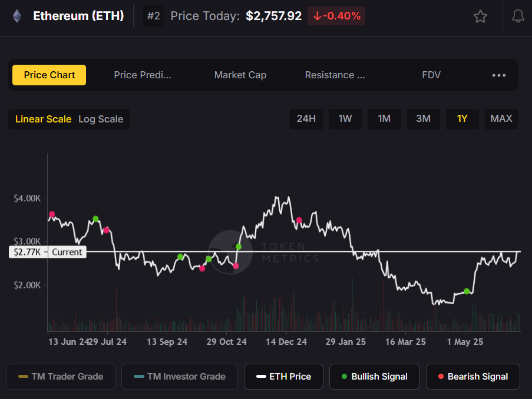Click the $4.00K axis label
Image resolution: width=532 pixels, height=399 pixels.
click(27, 198)
